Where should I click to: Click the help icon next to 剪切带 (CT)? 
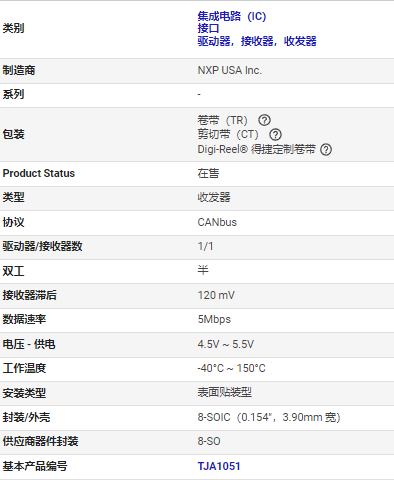coord(275,135)
